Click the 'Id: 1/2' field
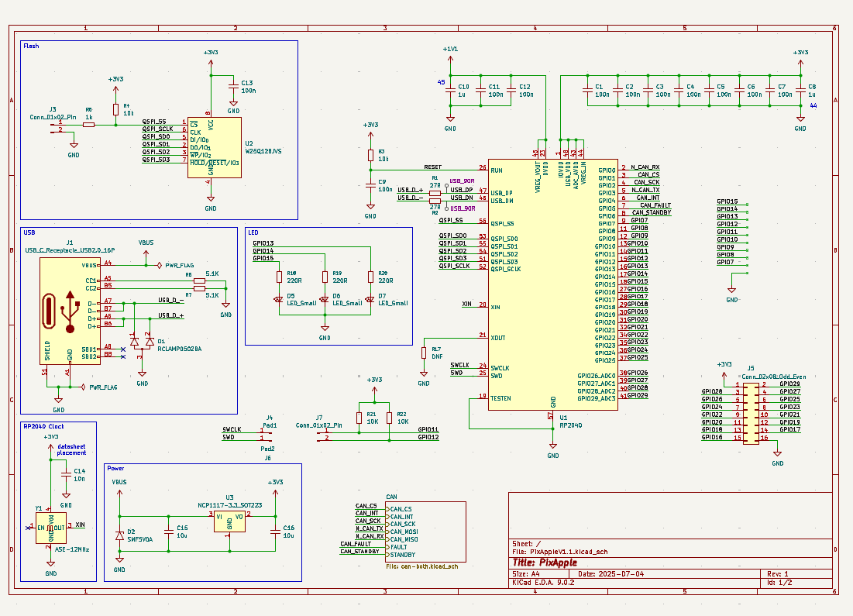This screenshot has height=616, width=853. click(x=779, y=582)
